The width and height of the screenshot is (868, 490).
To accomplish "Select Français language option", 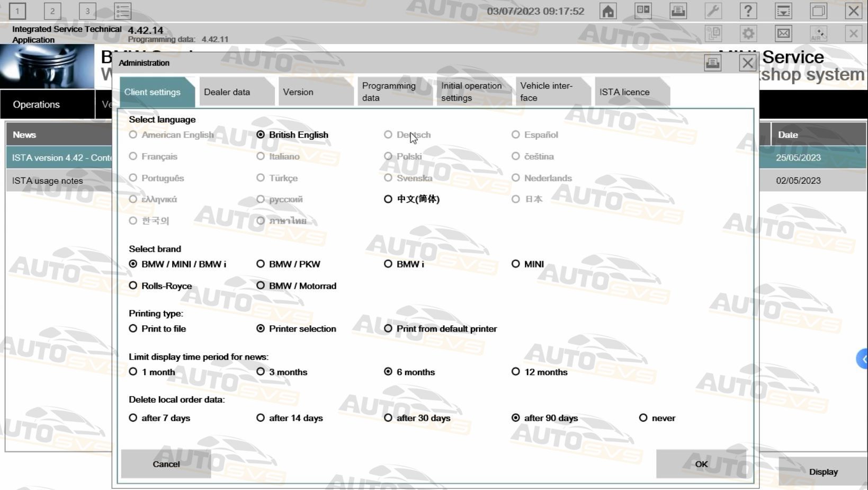I will pos(153,156).
